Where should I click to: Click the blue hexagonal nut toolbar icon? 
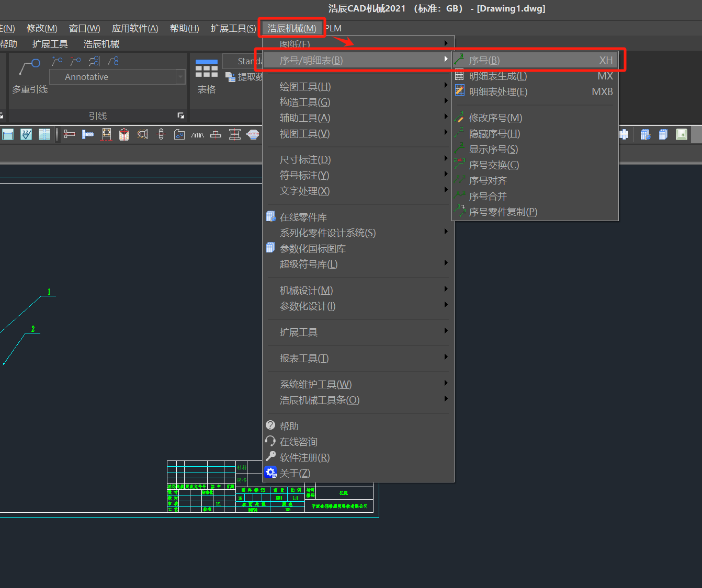pyautogui.click(x=253, y=134)
